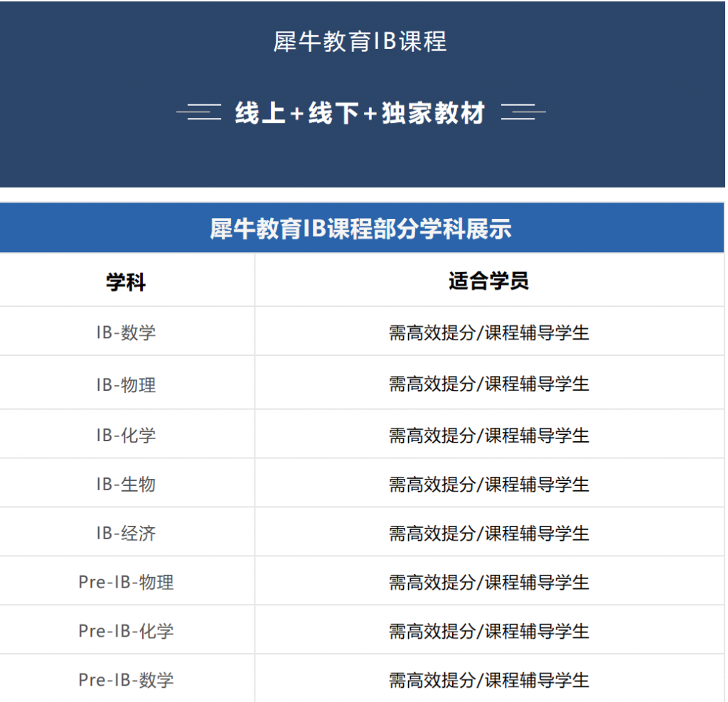Image resolution: width=728 pixels, height=702 pixels.
Task: Click 需高效提分/课程辅导学生 in the IB-化学 row
Action: [x=489, y=436]
